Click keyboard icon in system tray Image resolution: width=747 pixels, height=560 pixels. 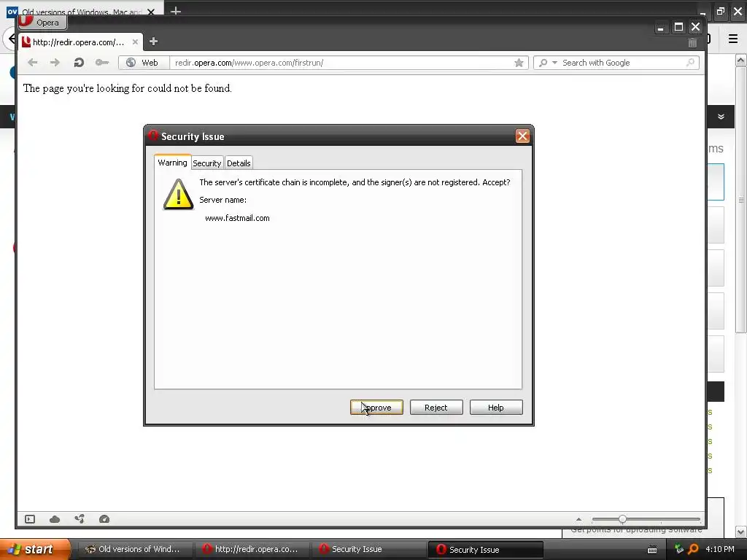(652, 550)
